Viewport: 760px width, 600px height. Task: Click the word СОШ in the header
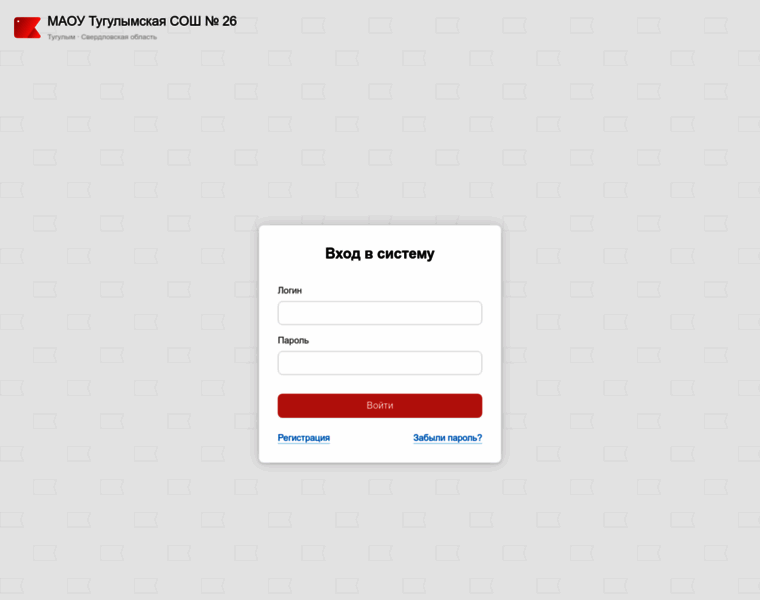[x=185, y=21]
